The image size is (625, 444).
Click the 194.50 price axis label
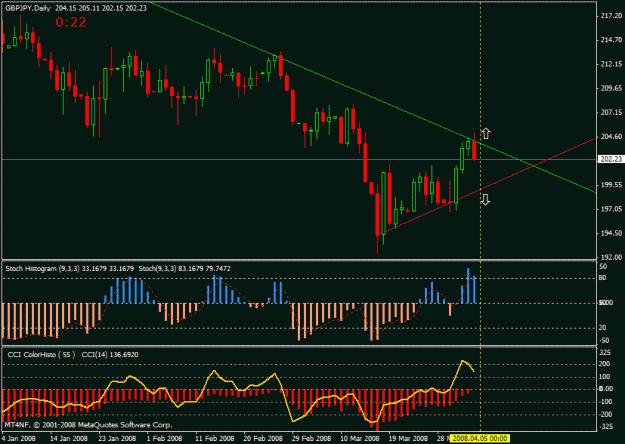pos(611,233)
